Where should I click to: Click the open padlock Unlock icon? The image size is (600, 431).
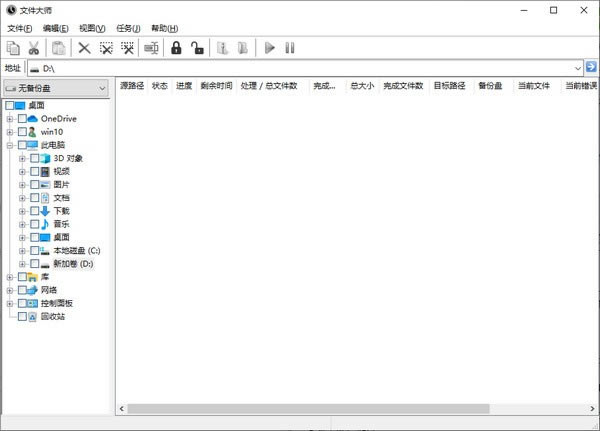click(197, 48)
